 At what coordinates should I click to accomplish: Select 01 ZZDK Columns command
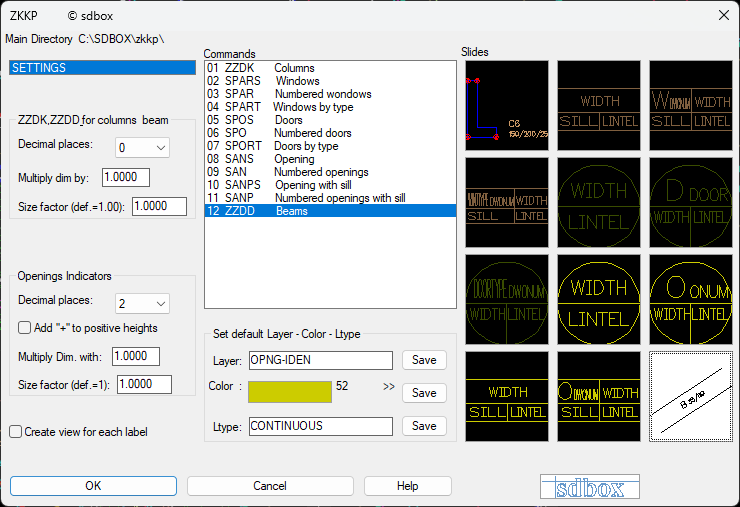pyautogui.click(x=330, y=68)
